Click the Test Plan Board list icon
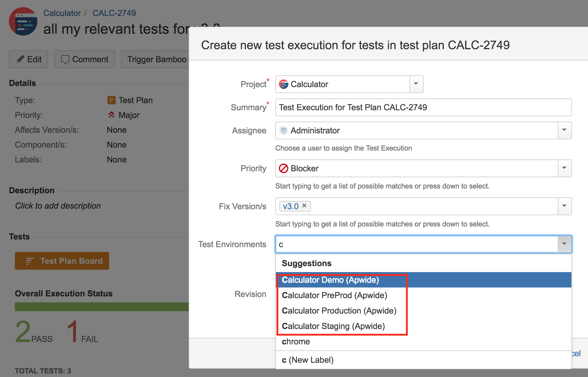The image size is (588, 377). pyautogui.click(x=30, y=261)
